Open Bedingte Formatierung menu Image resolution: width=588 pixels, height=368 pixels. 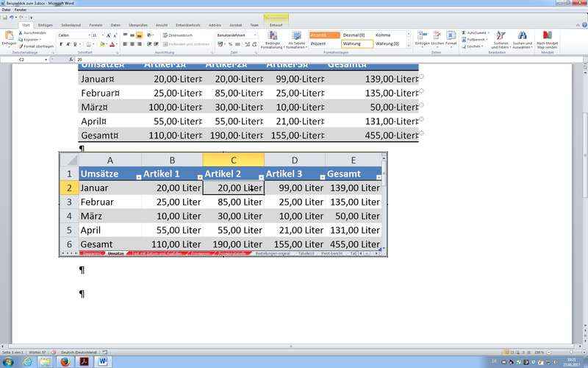click(x=273, y=40)
